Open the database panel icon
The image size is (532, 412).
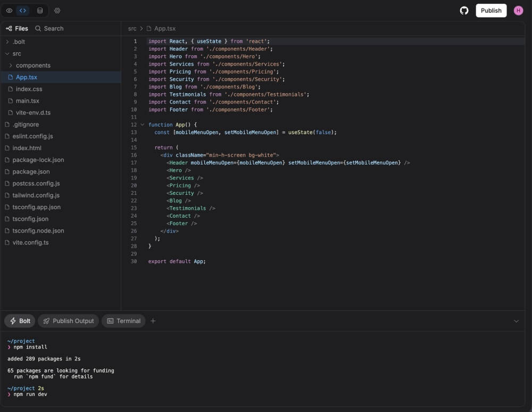point(40,11)
